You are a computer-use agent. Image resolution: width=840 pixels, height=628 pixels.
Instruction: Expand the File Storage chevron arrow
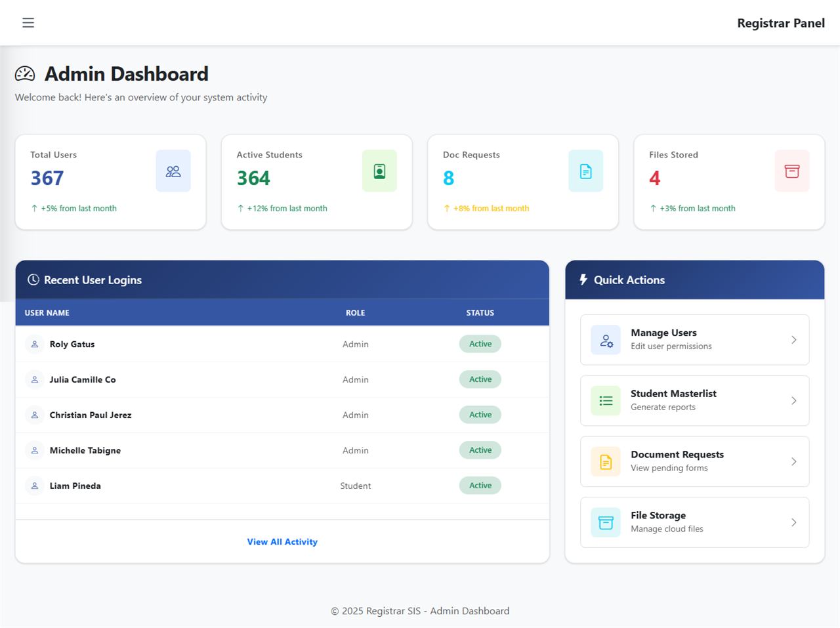tap(794, 523)
